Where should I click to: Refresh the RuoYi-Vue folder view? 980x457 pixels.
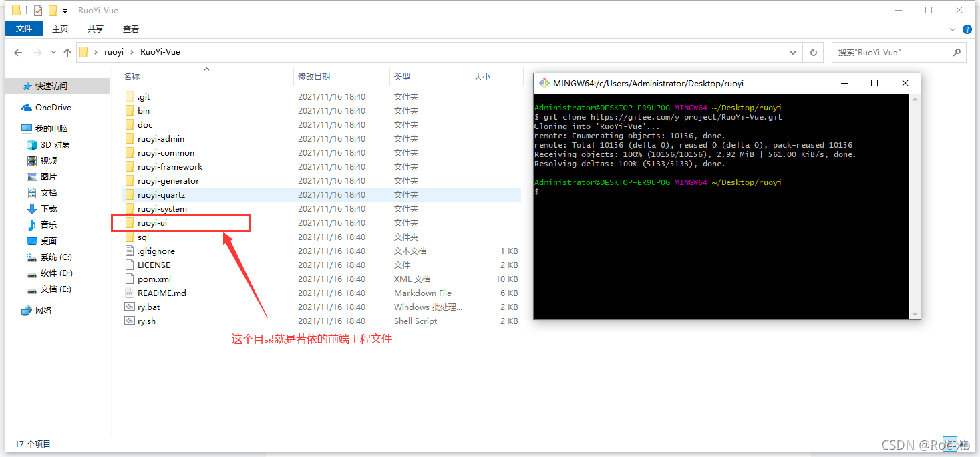pyautogui.click(x=813, y=52)
